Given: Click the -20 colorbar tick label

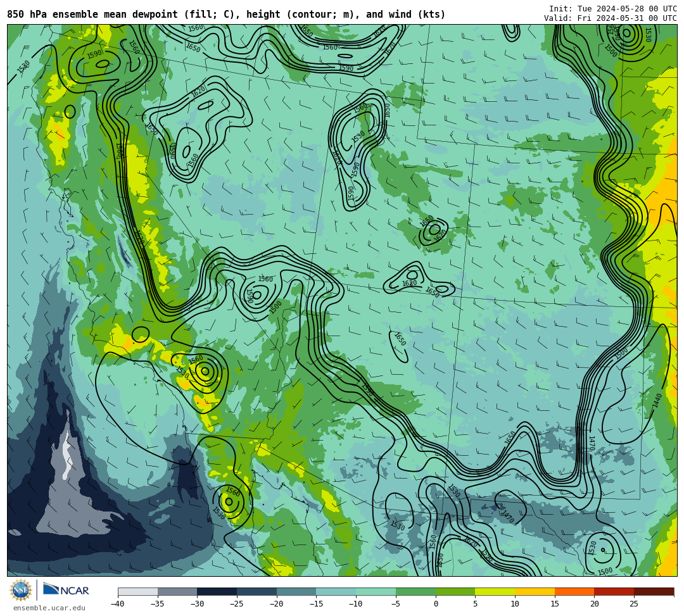Looking at the screenshot, I should (x=276, y=604).
